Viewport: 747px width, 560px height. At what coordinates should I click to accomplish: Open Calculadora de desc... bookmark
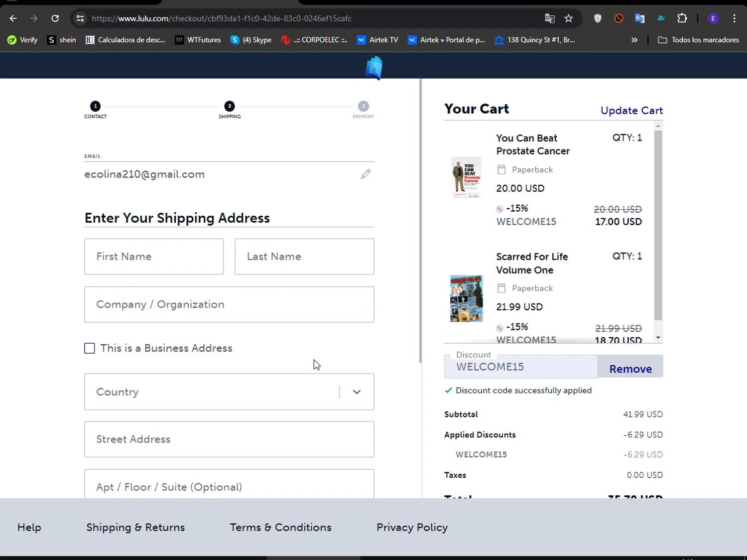pos(125,40)
